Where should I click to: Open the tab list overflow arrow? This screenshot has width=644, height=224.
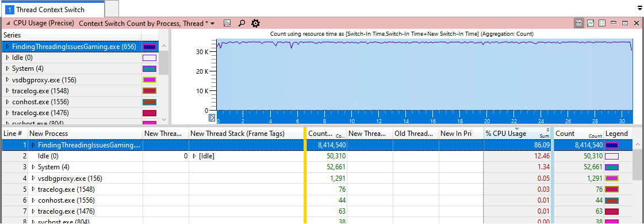639,8
